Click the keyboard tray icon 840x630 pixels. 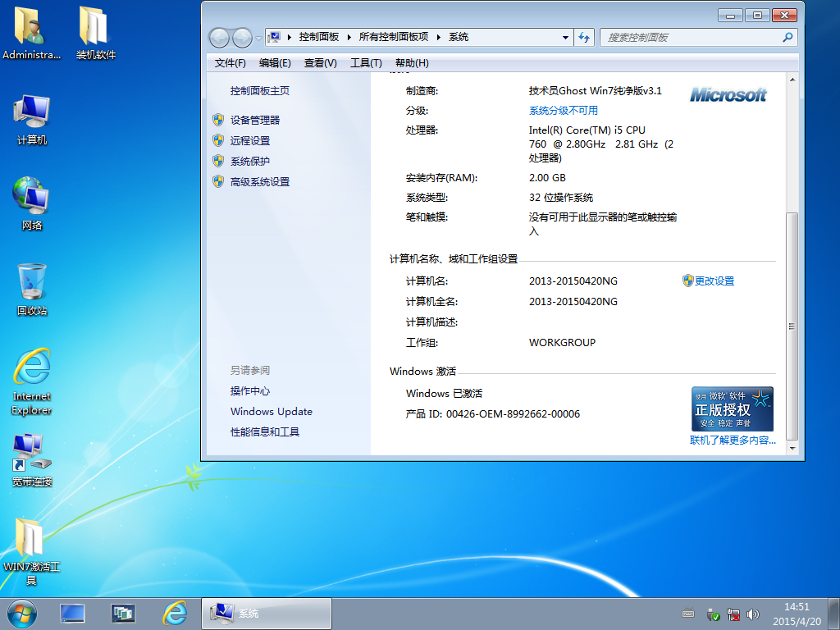point(688,614)
